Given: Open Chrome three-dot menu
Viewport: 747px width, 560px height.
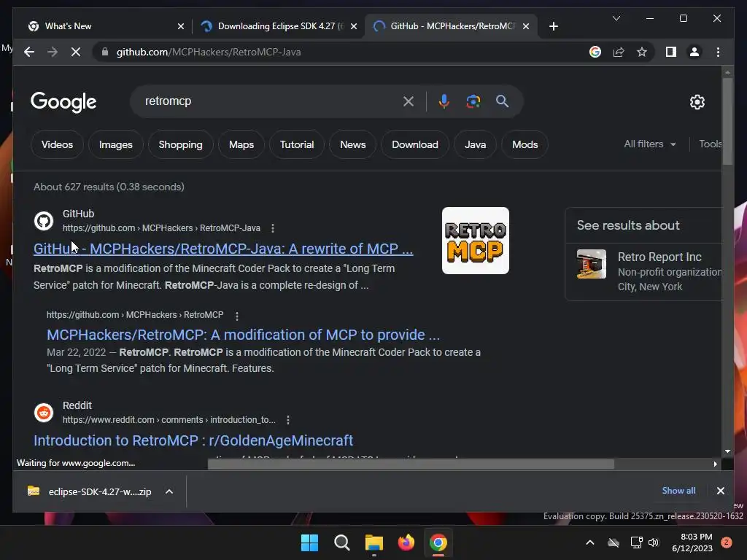Looking at the screenshot, I should tap(718, 52).
